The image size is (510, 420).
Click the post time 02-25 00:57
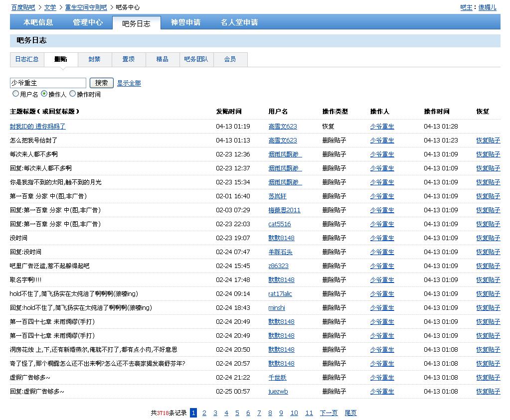tap(233, 392)
